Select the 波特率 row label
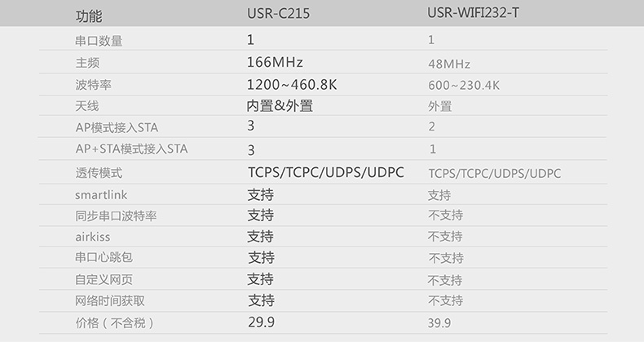This screenshot has width=644, height=342. coord(92,84)
